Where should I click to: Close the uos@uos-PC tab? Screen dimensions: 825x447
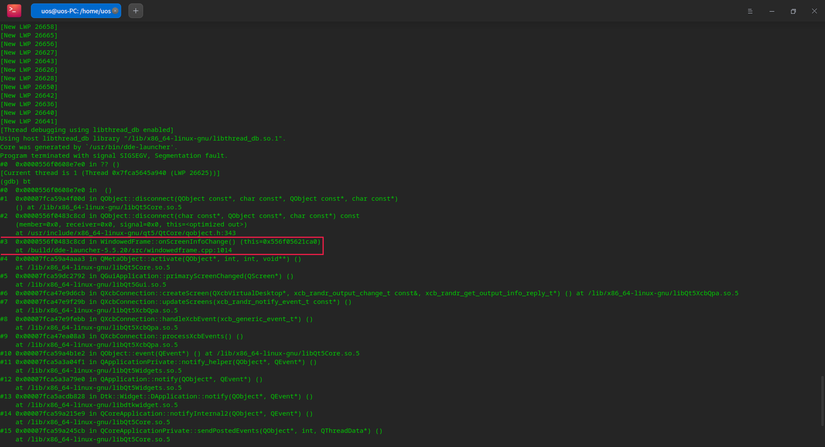(116, 10)
